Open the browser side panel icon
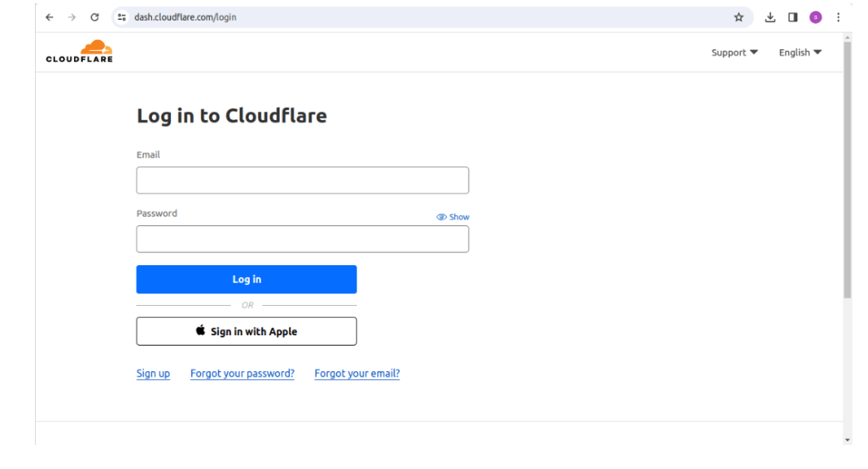The width and height of the screenshot is (868, 469). pos(792,17)
